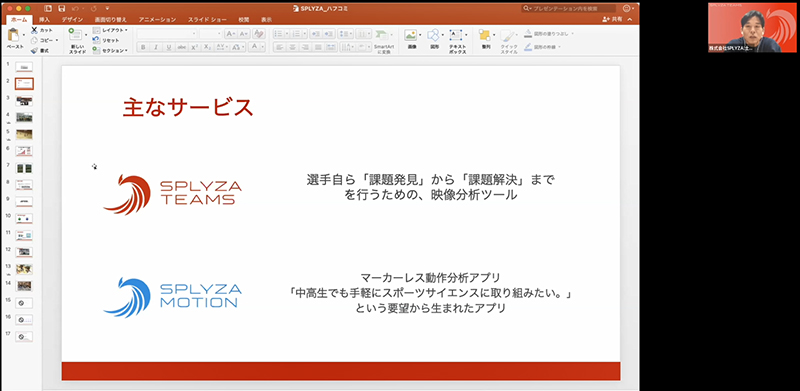Click the Save floppy icon in title bar
The width and height of the screenshot is (800, 391).
click(x=61, y=9)
